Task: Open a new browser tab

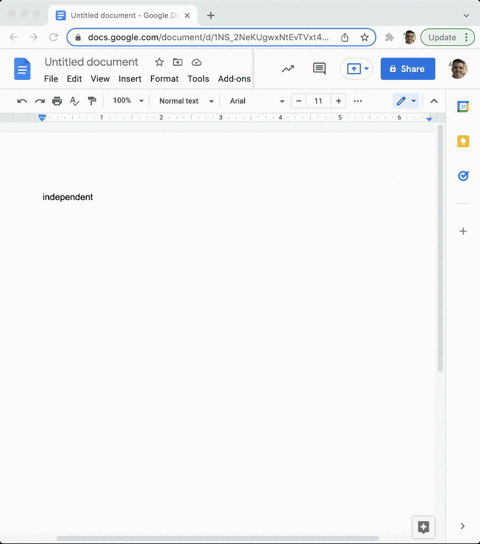Action: pyautogui.click(x=211, y=15)
